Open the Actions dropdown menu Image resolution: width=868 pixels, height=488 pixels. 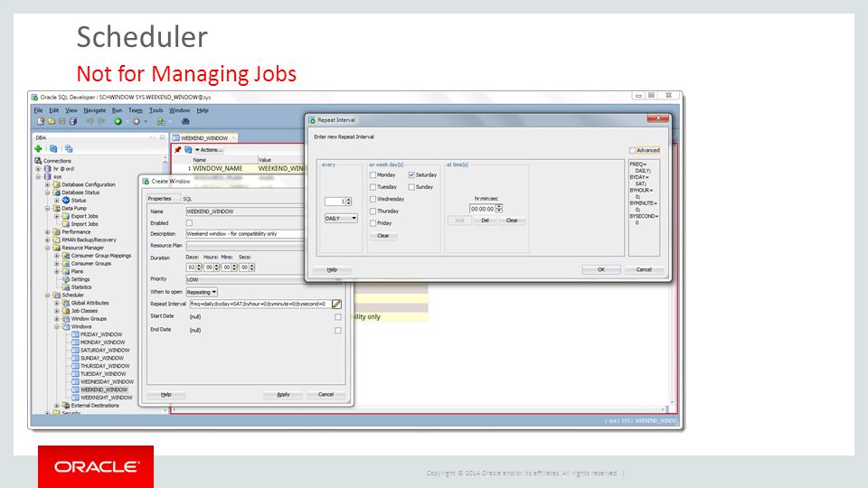[209, 150]
